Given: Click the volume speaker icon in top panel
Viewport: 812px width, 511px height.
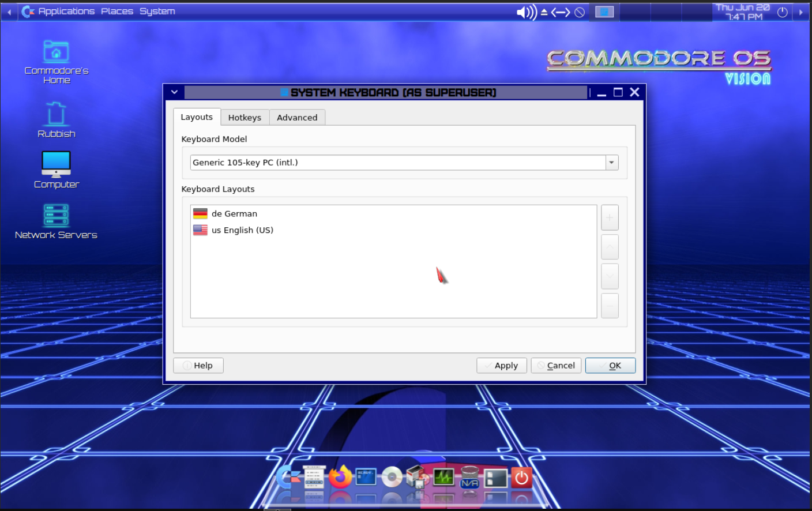Looking at the screenshot, I should point(527,12).
